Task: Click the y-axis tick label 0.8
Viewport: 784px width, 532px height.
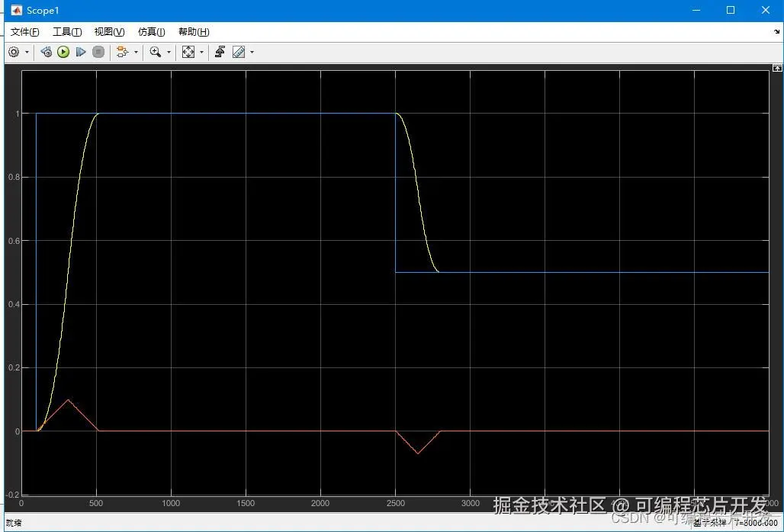Action: [14, 178]
